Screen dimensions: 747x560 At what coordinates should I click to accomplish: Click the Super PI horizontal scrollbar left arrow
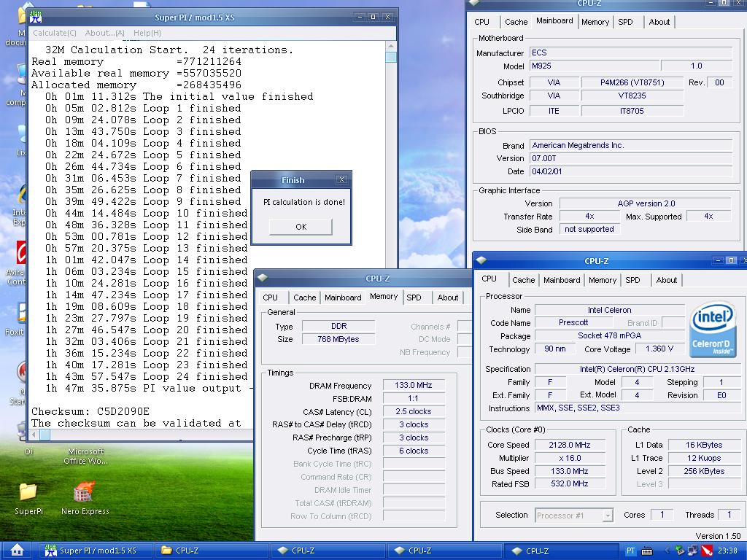34,435
